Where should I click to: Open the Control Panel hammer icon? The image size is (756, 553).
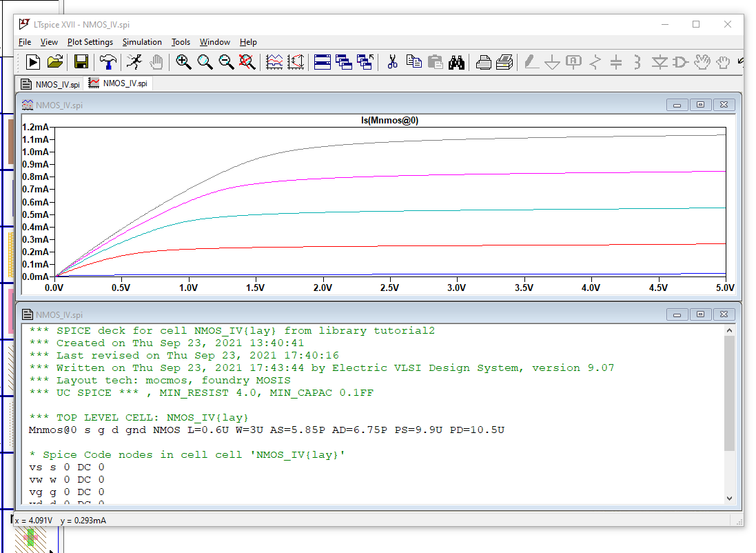click(108, 62)
